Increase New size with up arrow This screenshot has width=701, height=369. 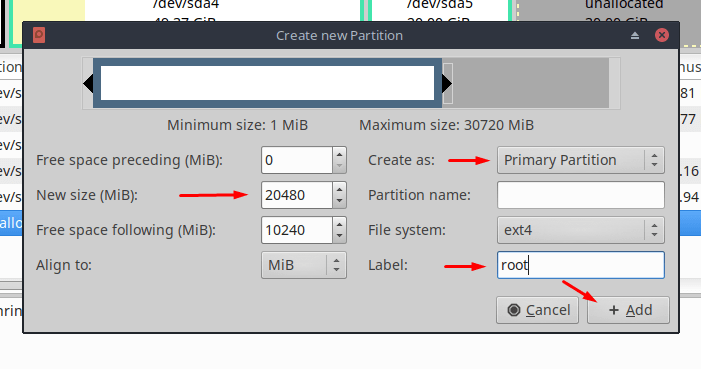click(339, 189)
